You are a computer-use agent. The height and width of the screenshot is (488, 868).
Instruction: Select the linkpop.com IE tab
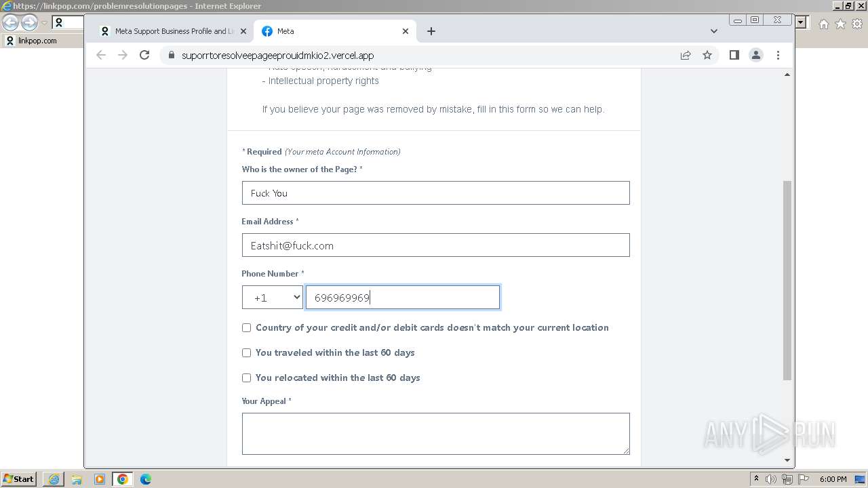(41, 41)
